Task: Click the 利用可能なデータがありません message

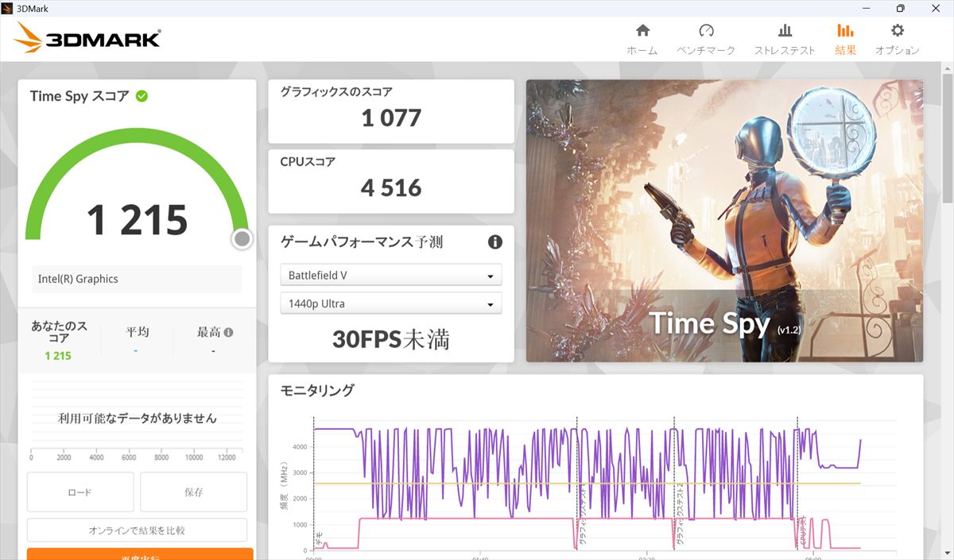Action: (137, 418)
